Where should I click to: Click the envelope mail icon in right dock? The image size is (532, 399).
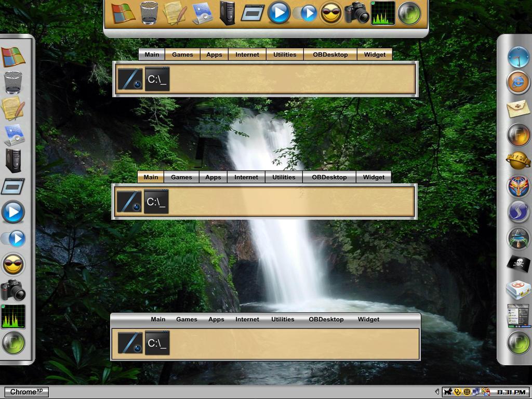click(518, 109)
